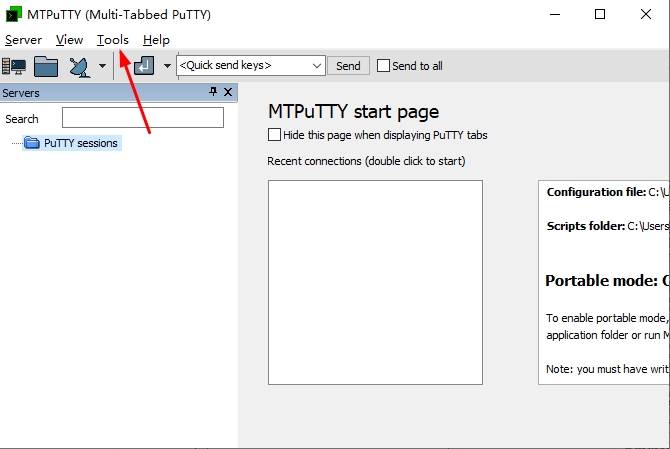Click the PuTTY sessions folder icon
Image resolution: width=670 pixels, height=449 pixels.
(x=32, y=143)
